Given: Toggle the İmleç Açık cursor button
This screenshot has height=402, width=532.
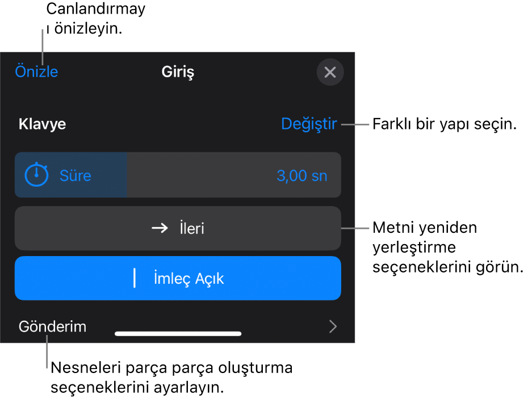Looking at the screenshot, I should click(178, 278).
